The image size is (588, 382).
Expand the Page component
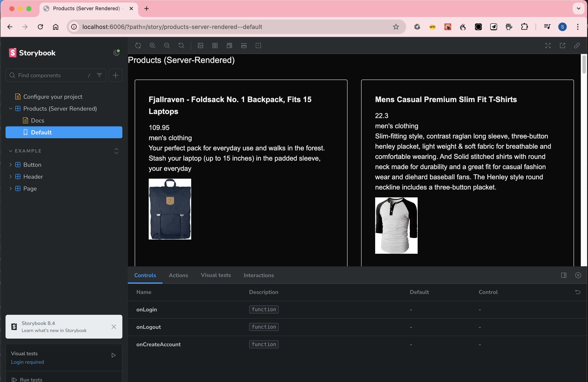coord(30,188)
